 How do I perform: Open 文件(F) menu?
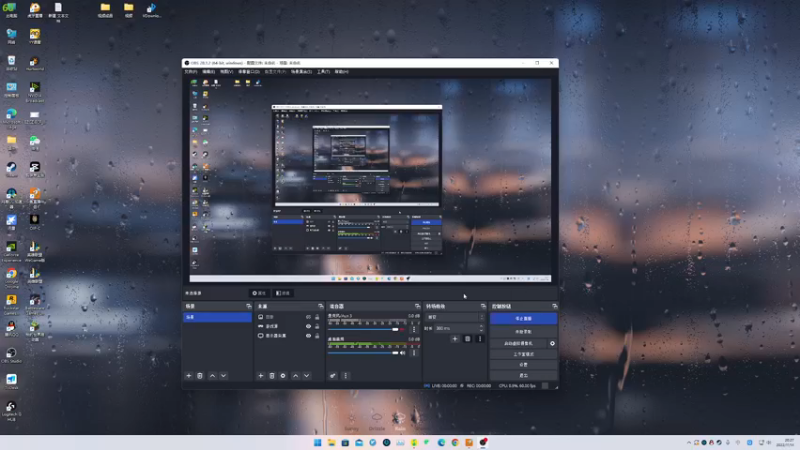pyautogui.click(x=191, y=72)
